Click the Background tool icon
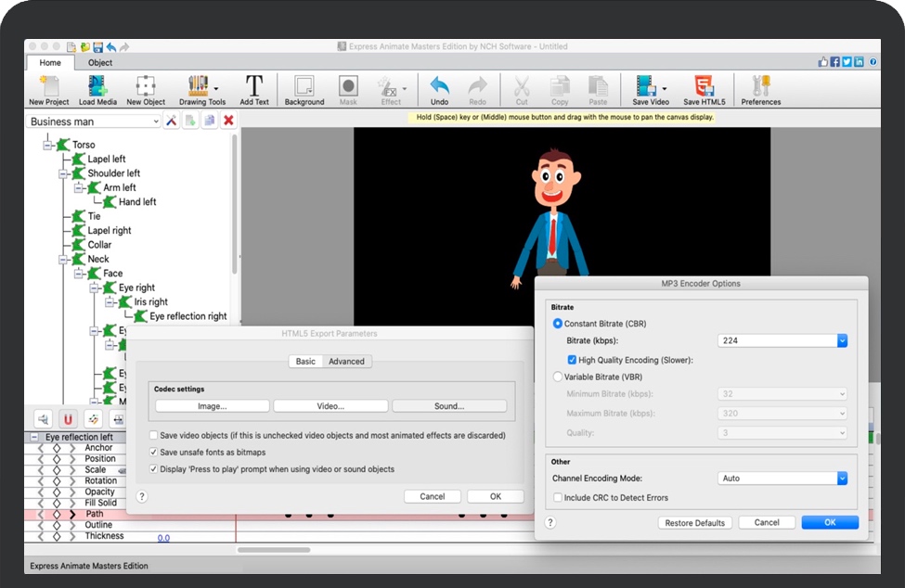The height and width of the screenshot is (588, 905). tap(304, 87)
